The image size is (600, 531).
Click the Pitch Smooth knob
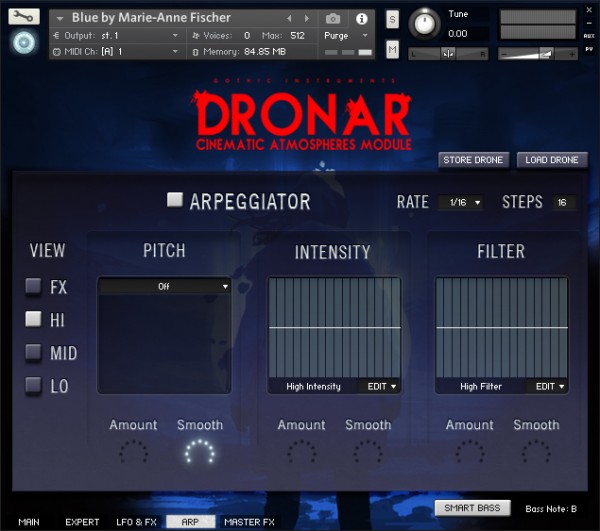coord(200,452)
